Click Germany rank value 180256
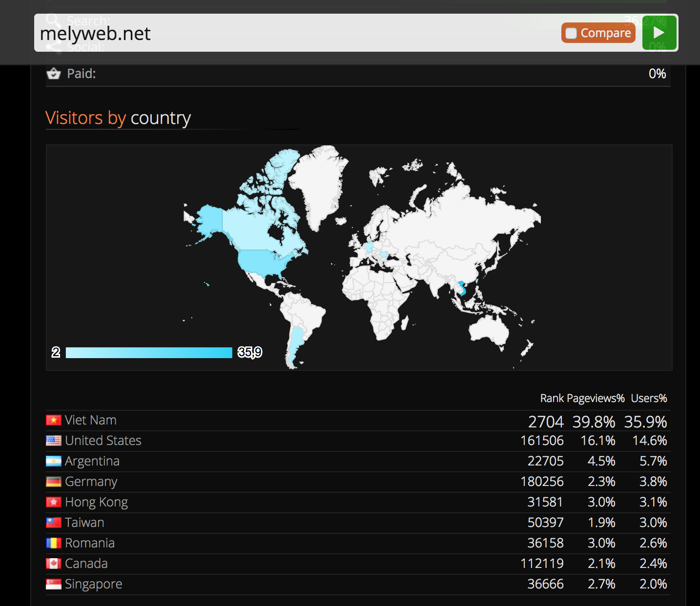The width and height of the screenshot is (700, 606). click(x=542, y=482)
